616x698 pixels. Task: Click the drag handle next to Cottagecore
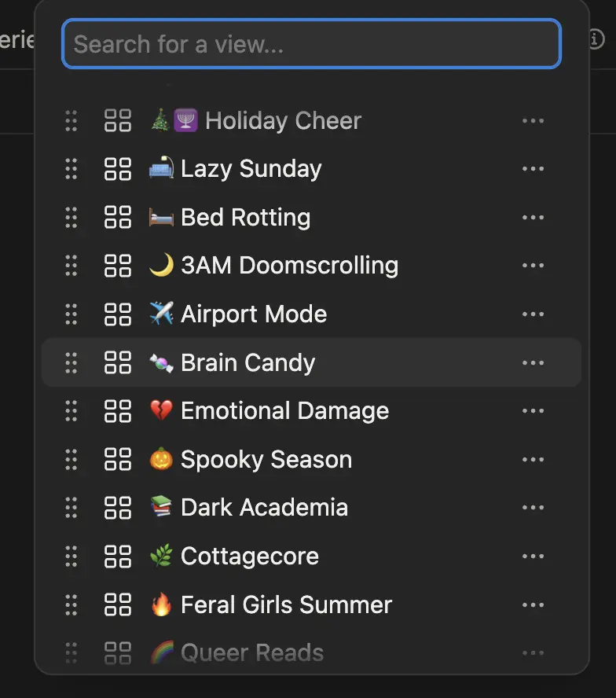(71, 556)
